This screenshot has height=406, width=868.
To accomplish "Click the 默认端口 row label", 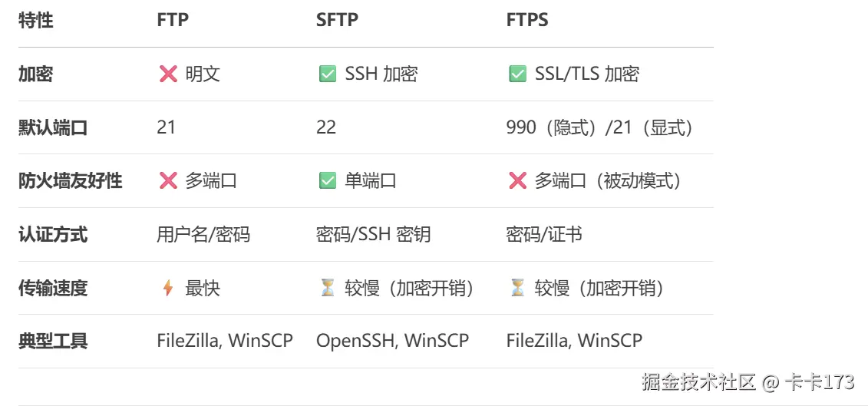I will tap(53, 128).
